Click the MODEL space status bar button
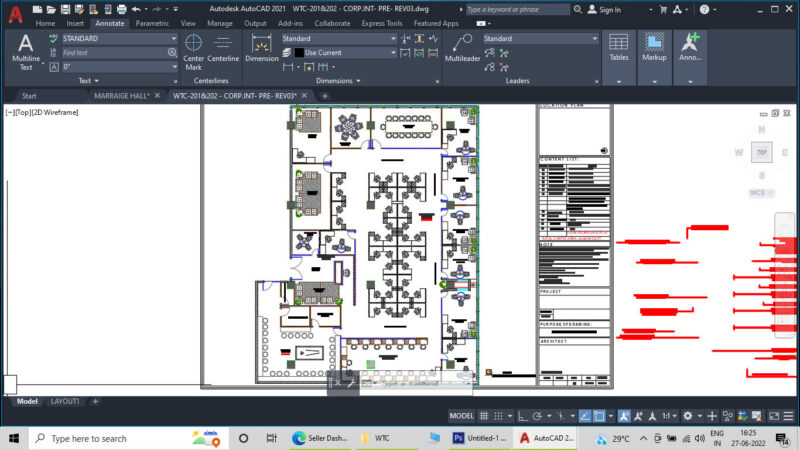 pyautogui.click(x=461, y=416)
